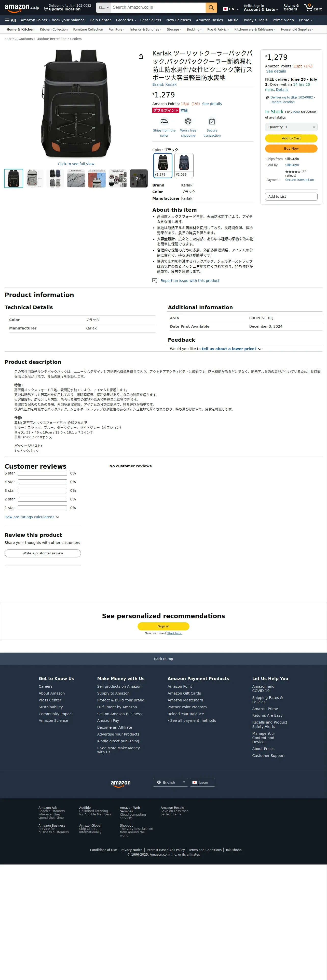Screen dimensions: 327x980
Task: Click the Amazon.co.jp logo
Action: [22, 8]
